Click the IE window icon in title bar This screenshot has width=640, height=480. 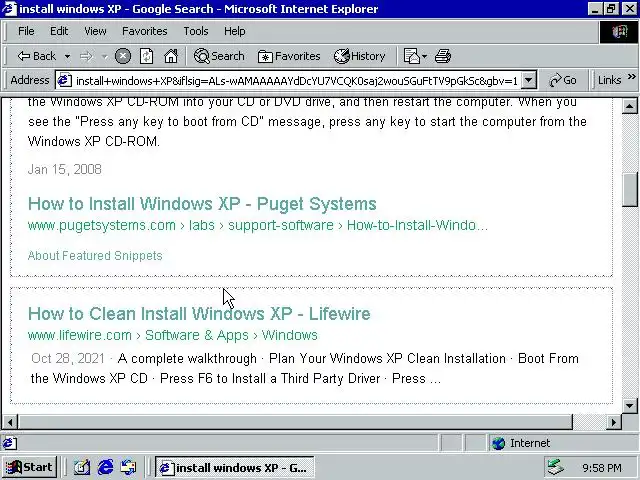click(x=9, y=9)
